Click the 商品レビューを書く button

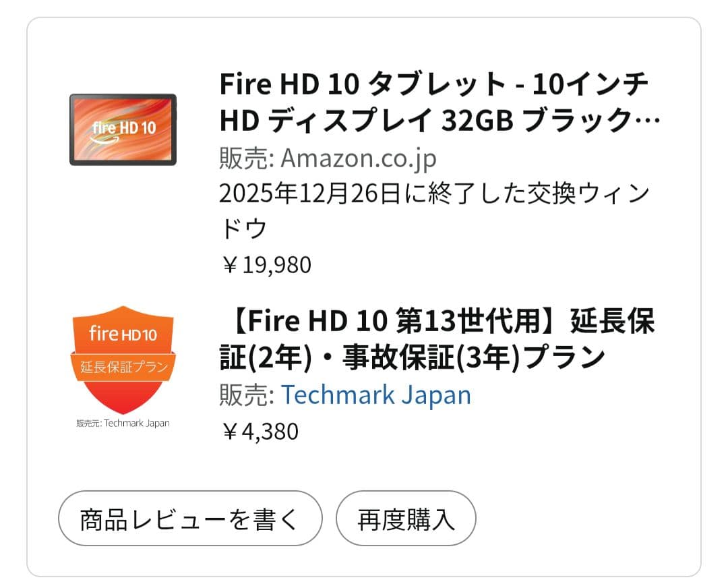pyautogui.click(x=189, y=518)
